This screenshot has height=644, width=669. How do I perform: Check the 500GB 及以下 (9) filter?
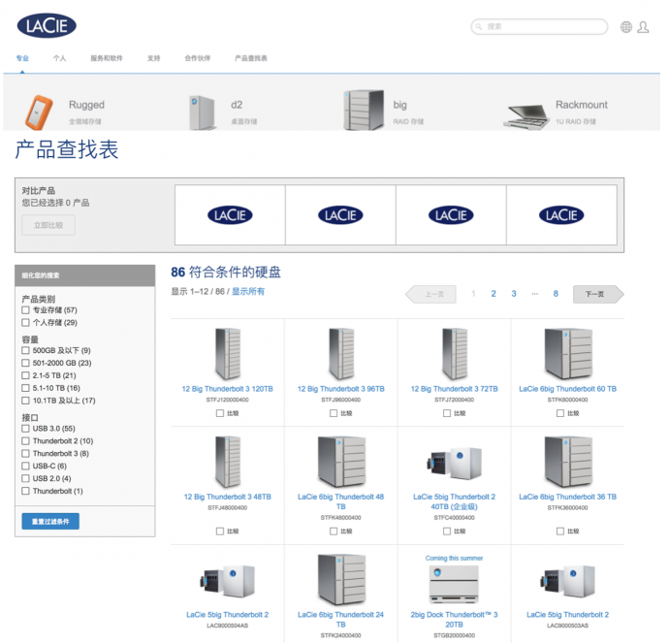(25, 350)
